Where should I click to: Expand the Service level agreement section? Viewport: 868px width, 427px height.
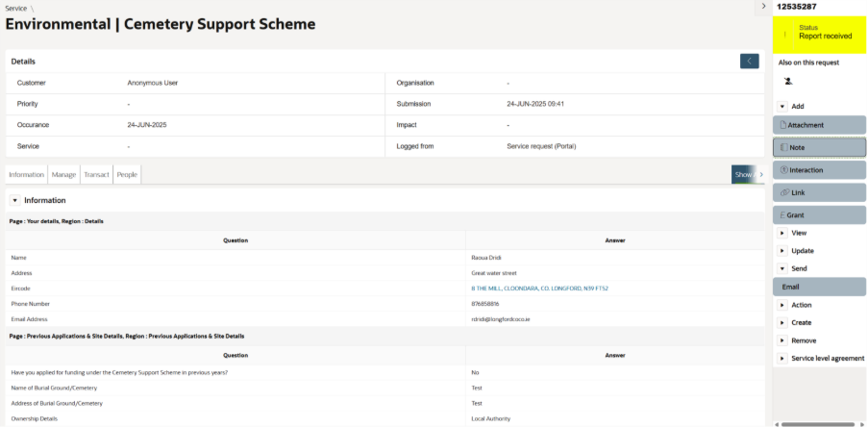point(782,359)
